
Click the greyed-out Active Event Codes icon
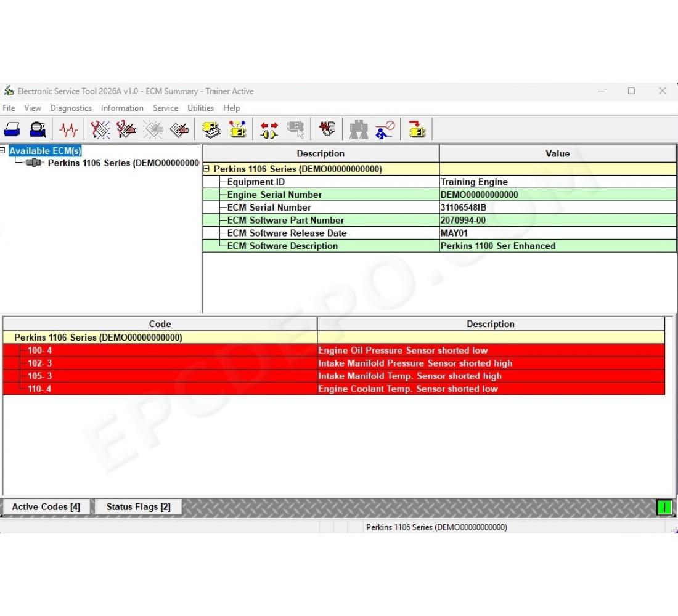pyautogui.click(x=153, y=129)
